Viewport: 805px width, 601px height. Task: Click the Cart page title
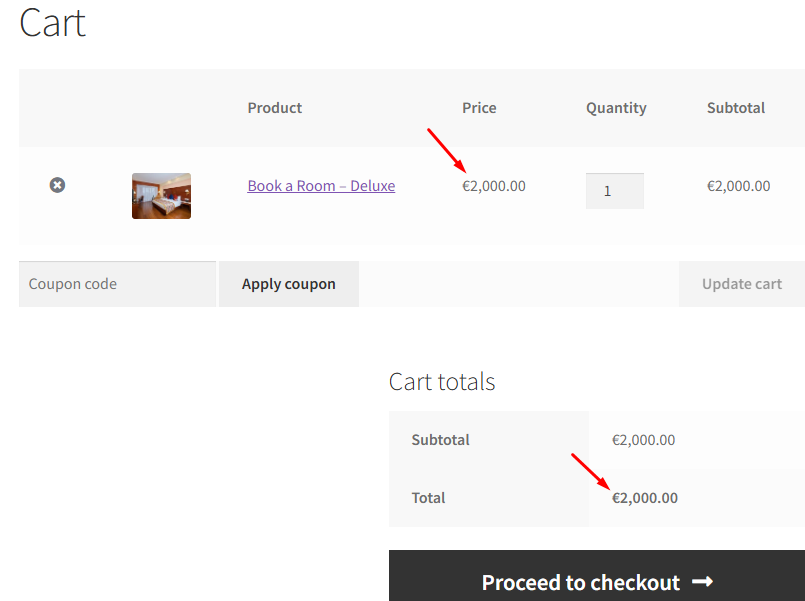[52, 22]
